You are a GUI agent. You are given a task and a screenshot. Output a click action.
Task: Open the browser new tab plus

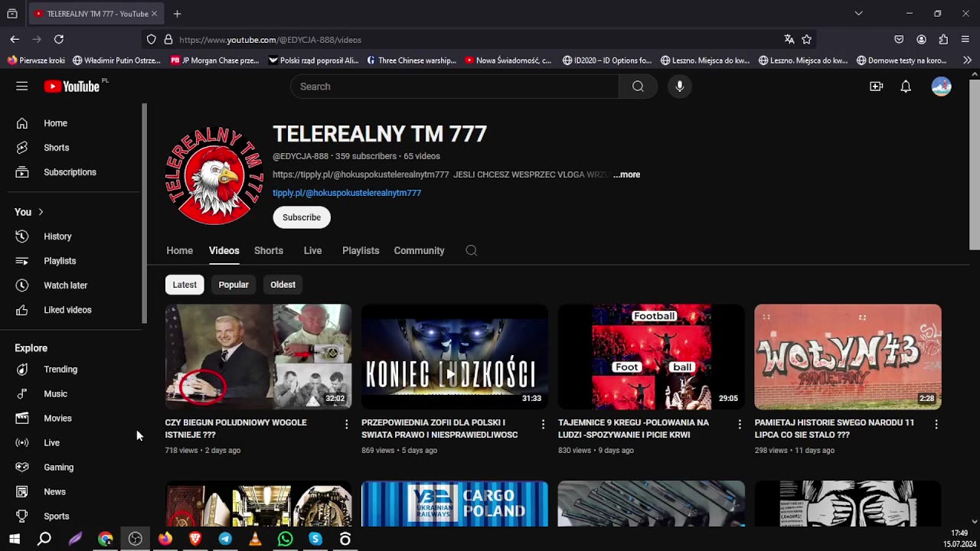coord(177,14)
